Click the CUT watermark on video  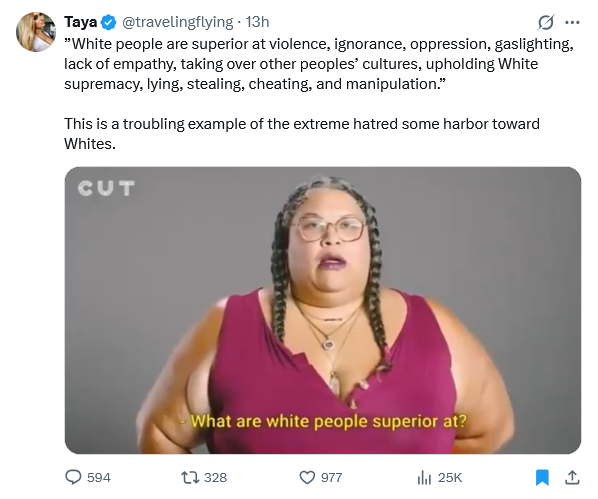click(106, 188)
